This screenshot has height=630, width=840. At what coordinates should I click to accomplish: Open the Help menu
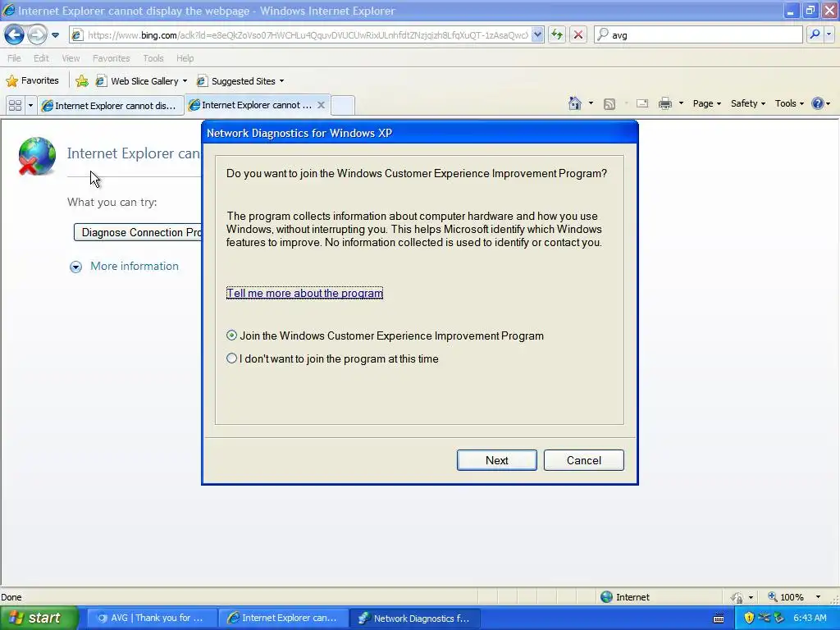(185, 58)
